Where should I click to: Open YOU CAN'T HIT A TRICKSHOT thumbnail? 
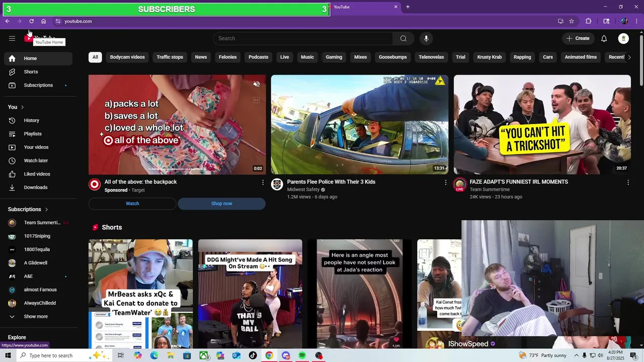(x=542, y=124)
